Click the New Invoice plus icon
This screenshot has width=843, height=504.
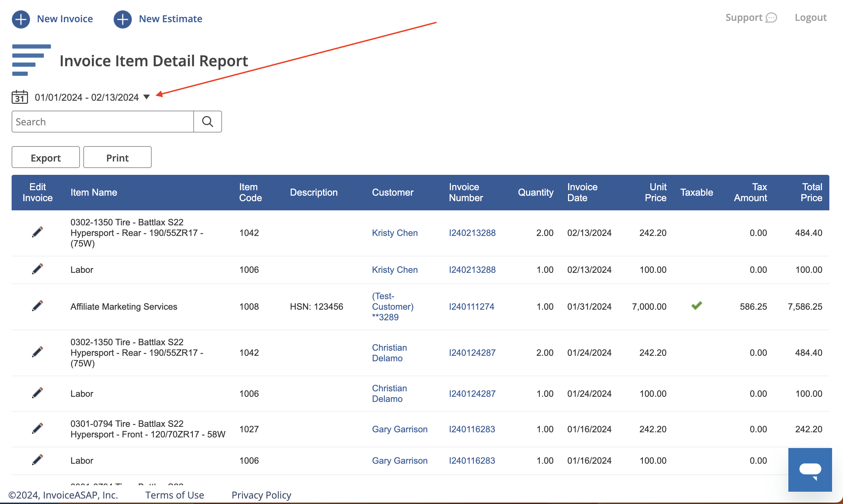21,19
